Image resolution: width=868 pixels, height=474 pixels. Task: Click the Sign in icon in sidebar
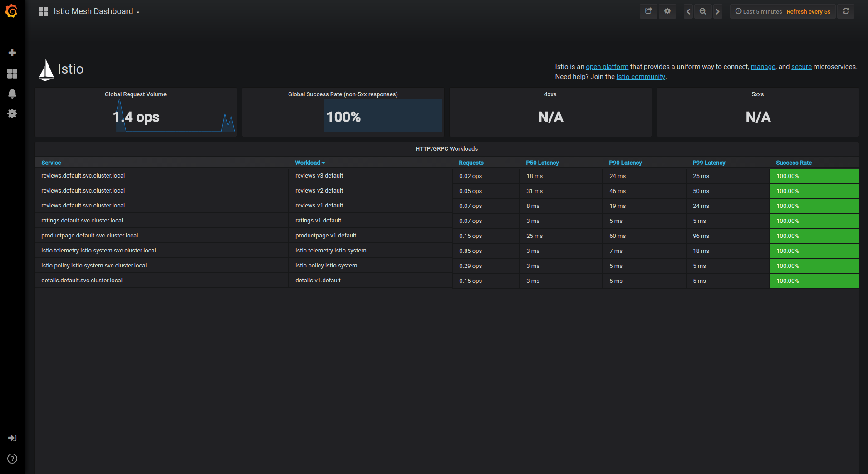12,438
